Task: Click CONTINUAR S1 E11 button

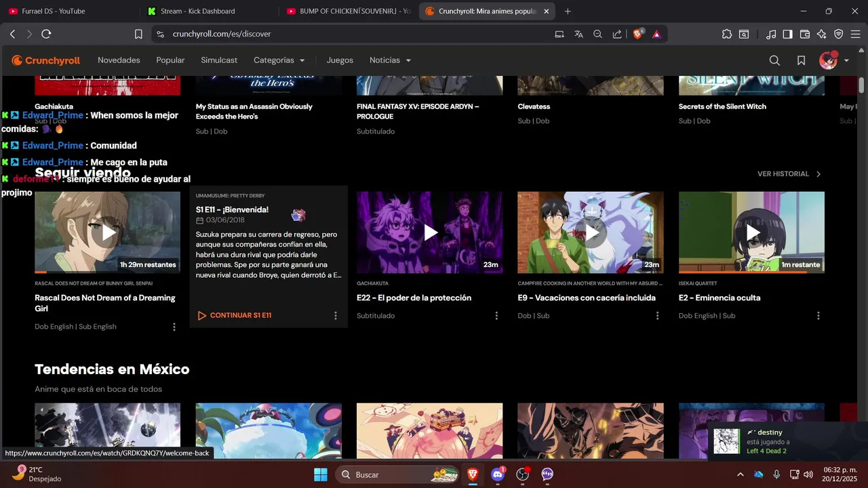Action: click(235, 315)
